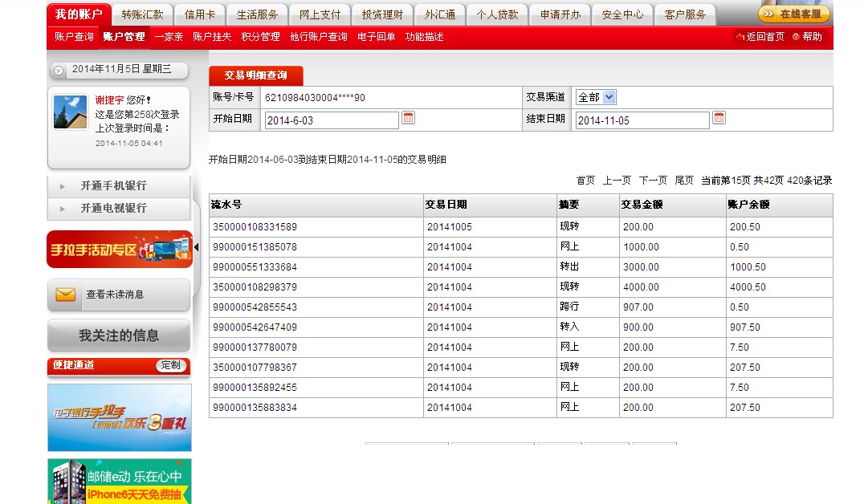Click the 在线客服 button

793,14
